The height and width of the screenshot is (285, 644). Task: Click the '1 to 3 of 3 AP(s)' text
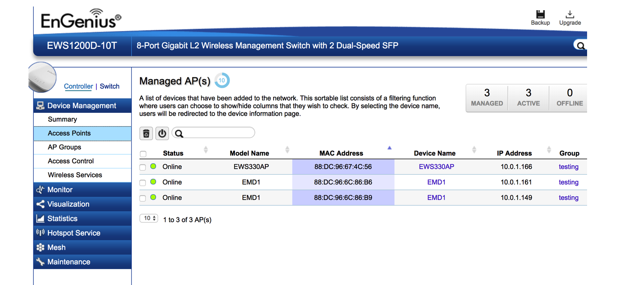187,220
